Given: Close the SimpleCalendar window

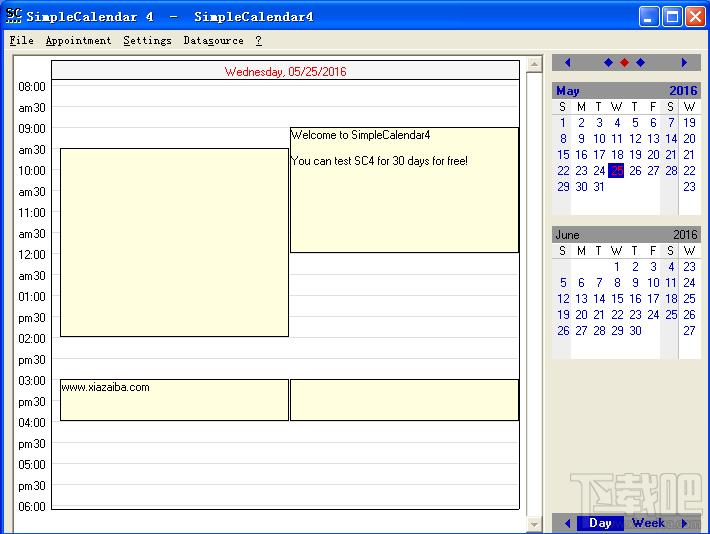Looking at the screenshot, I should [x=695, y=17].
